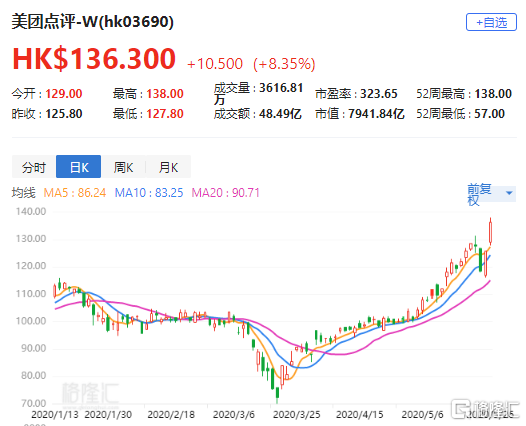Click the 均线 label

coord(23,193)
